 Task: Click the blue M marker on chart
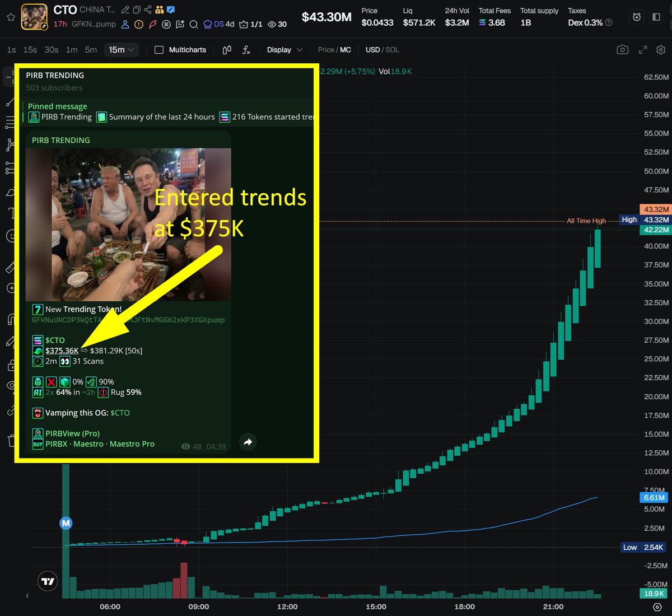point(66,523)
